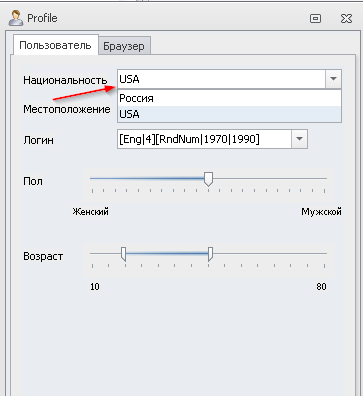Viewport: 363px width, 396px height.
Task: Choose USA option in the dropdown list
Action: pyautogui.click(x=230, y=114)
